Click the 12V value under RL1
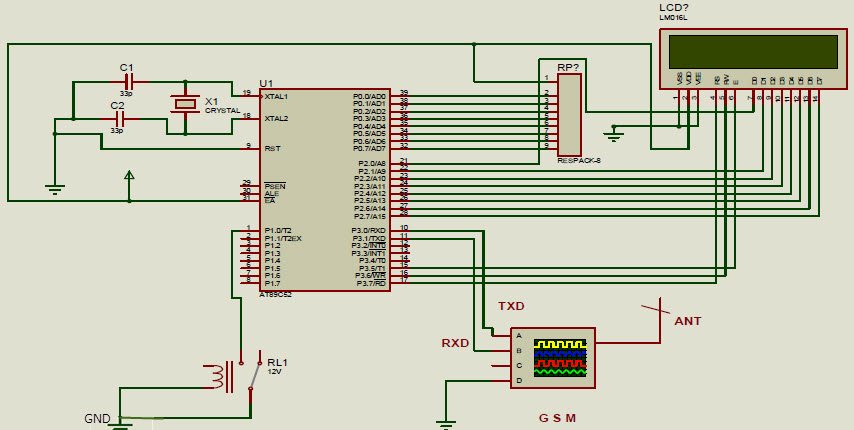Screen dimensions: 854x430 tap(274, 372)
